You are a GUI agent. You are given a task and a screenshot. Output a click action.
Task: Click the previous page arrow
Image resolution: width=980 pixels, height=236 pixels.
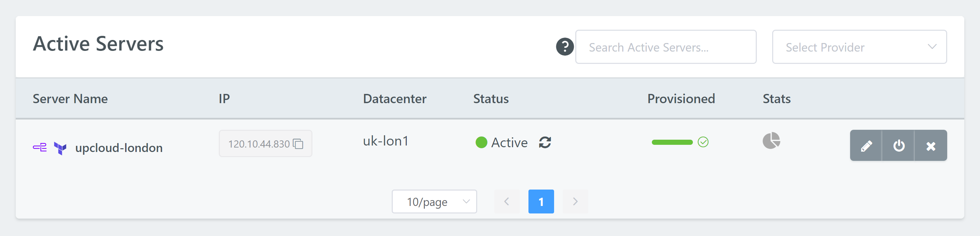click(x=507, y=202)
